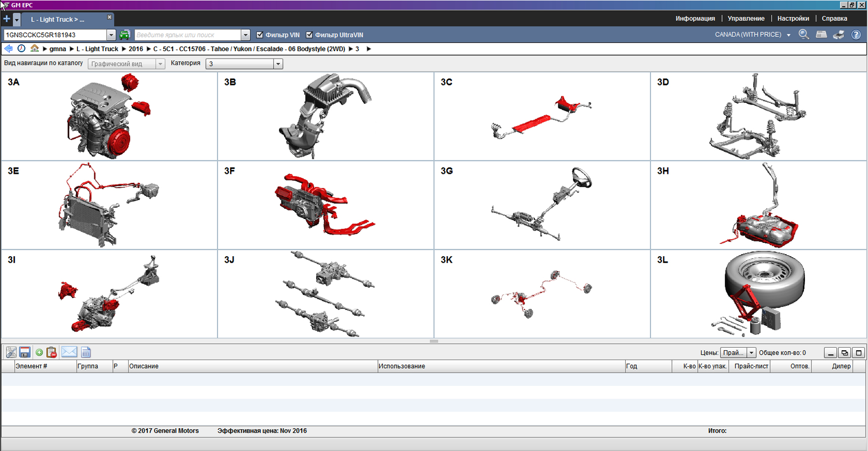
Task: Open the Информация menu
Action: pos(695,18)
